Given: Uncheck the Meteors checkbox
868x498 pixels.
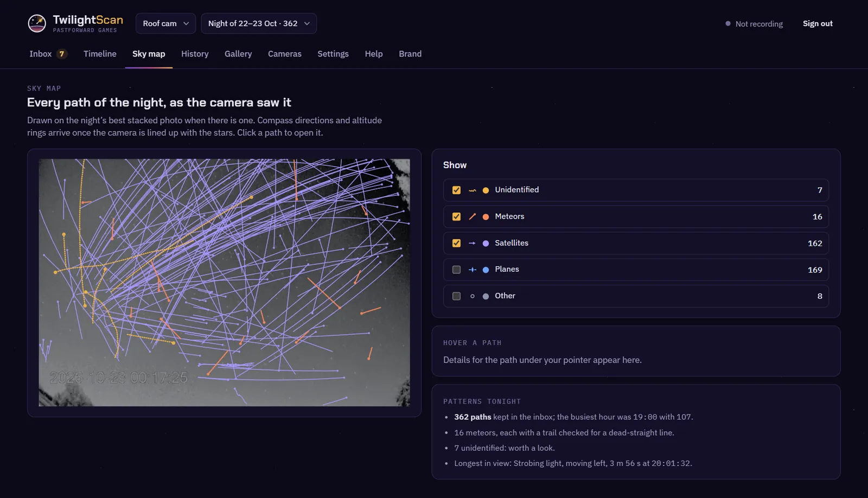Looking at the screenshot, I should tap(456, 216).
